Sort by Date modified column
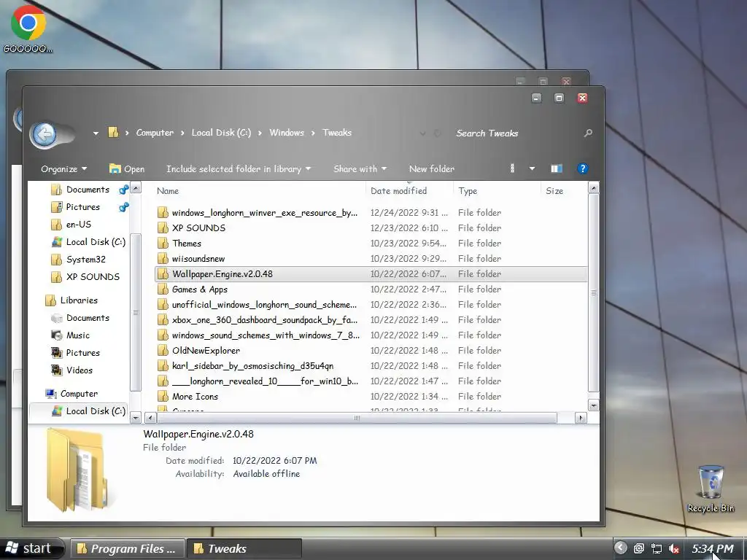The width and height of the screenshot is (747, 560). (x=399, y=191)
